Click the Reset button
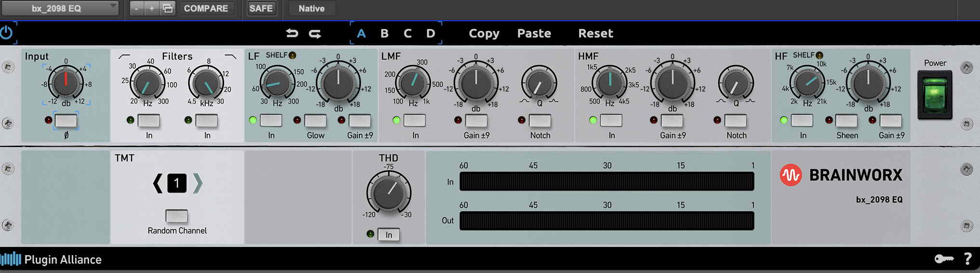Image resolution: width=980 pixels, height=273 pixels. [596, 33]
